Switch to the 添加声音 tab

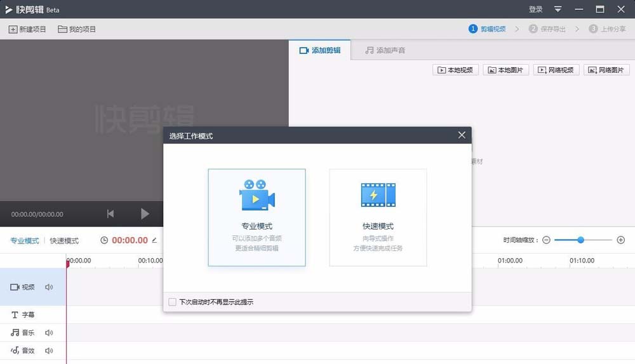coord(385,50)
